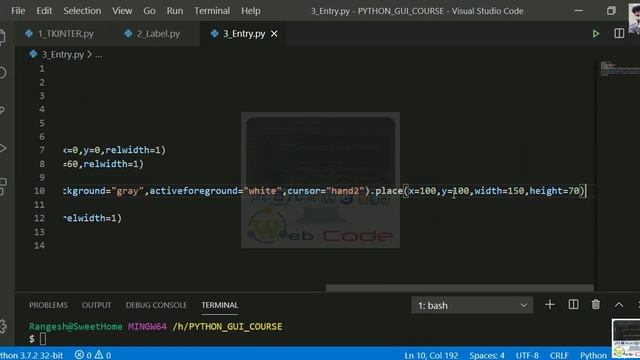This screenshot has height=360, width=640.
Task: Click 'x=100' inside place() on line 10
Action: [x=422, y=191]
